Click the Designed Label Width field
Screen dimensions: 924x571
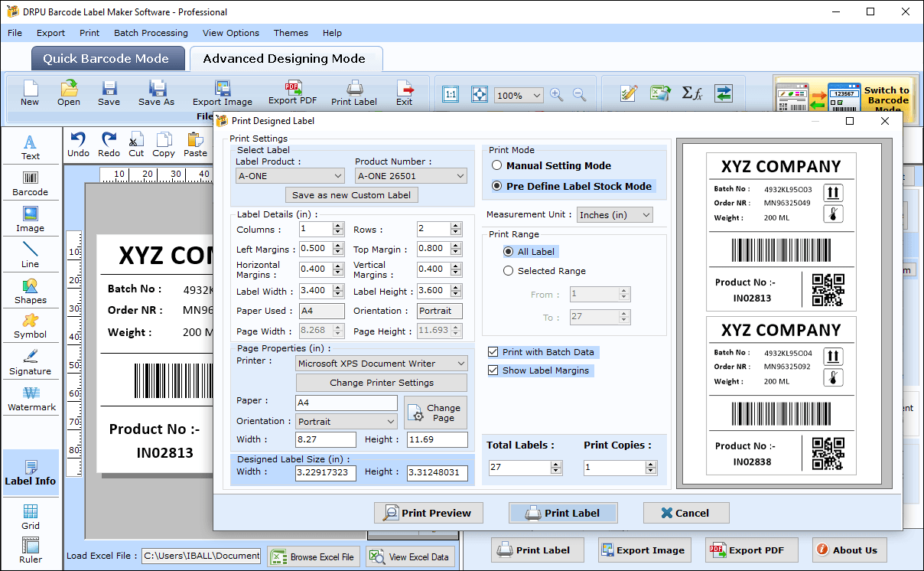pos(326,473)
